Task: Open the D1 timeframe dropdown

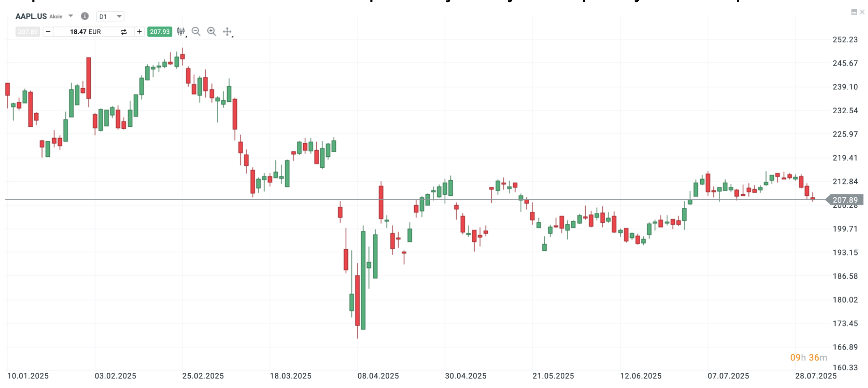Action: (110, 16)
